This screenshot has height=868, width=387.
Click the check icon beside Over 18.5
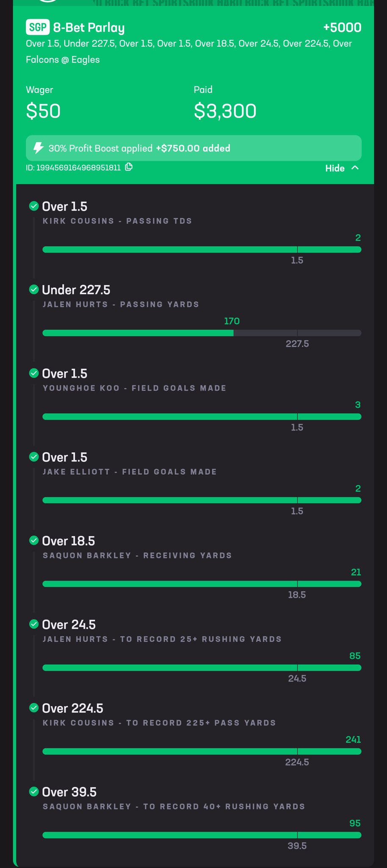pyautogui.click(x=34, y=540)
